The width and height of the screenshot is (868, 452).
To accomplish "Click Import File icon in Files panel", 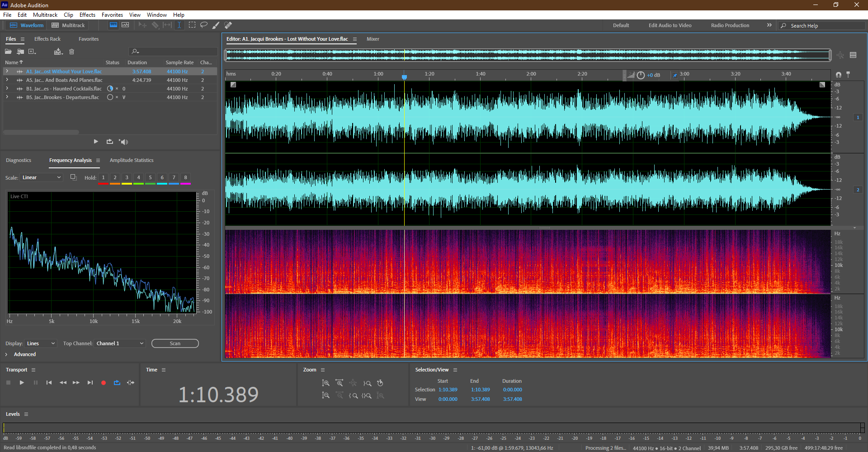I will coord(20,52).
